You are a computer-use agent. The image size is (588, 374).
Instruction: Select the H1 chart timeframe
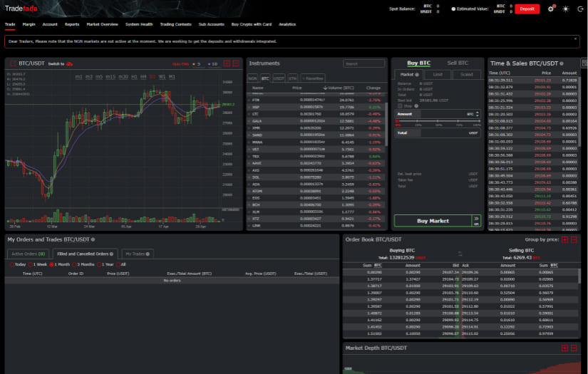[134, 77]
